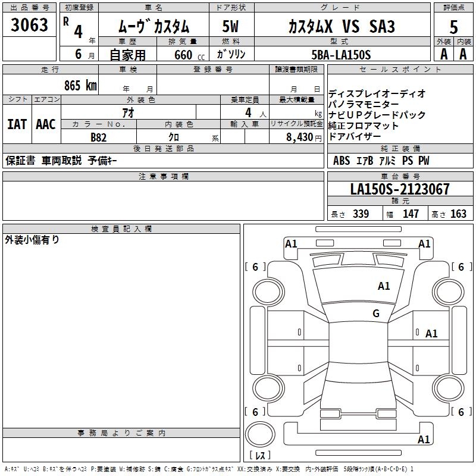Click door type value 5W
Viewport: 476px width, 476px height.
click(x=230, y=26)
